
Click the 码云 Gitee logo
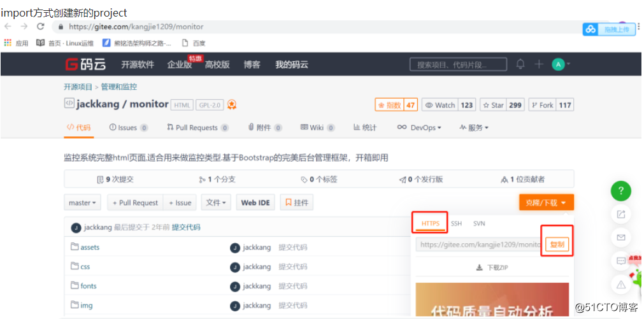[85, 64]
